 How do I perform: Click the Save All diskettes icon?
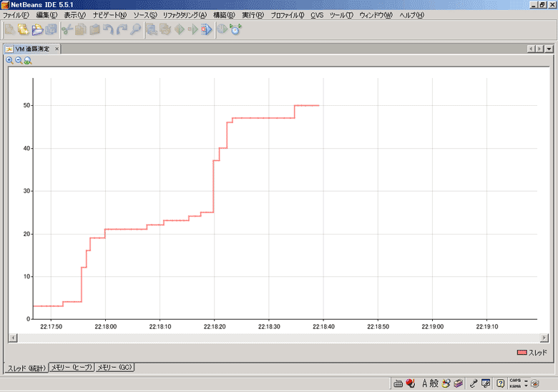(x=52, y=29)
